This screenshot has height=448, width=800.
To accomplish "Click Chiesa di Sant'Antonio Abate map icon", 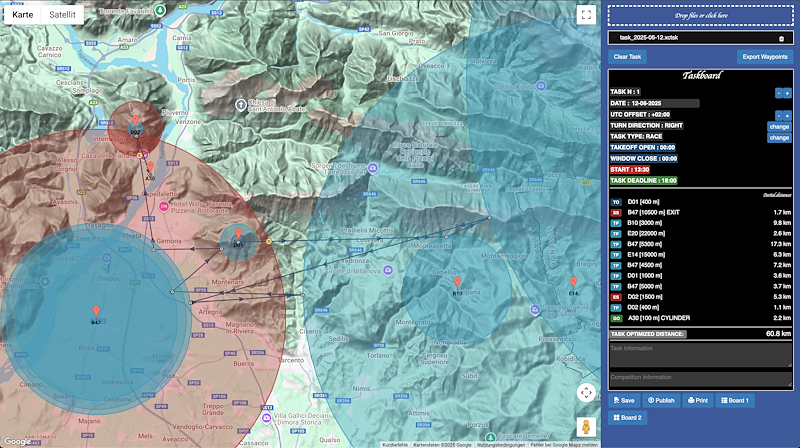I will coord(240,105).
